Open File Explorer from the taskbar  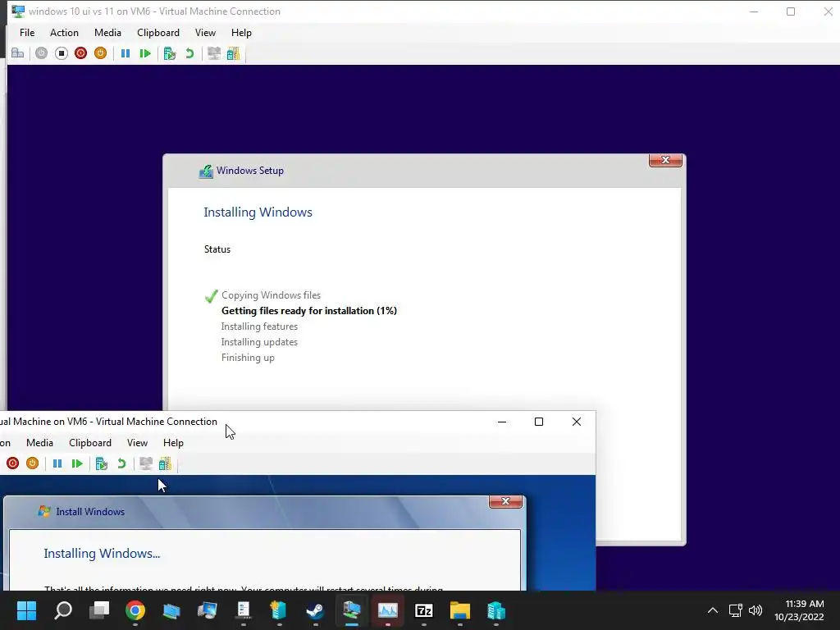click(459, 610)
